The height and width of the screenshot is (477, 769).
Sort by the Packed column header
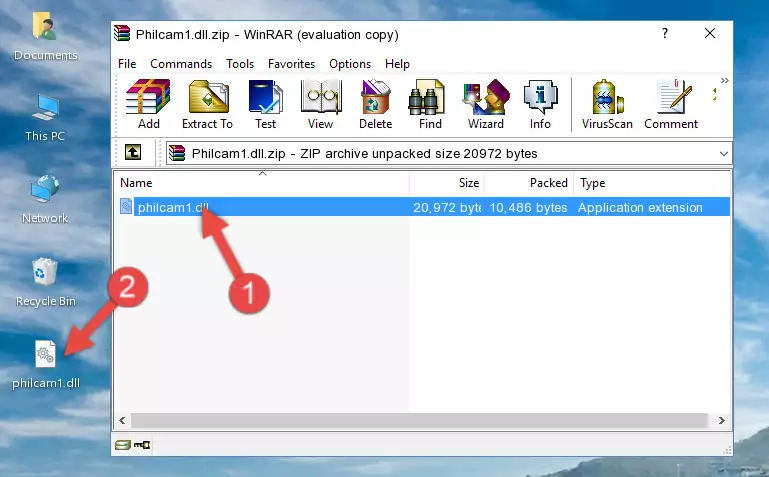(529, 183)
